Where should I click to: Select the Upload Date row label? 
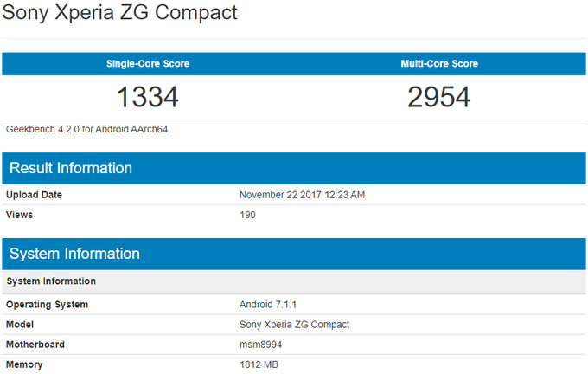[x=34, y=195]
